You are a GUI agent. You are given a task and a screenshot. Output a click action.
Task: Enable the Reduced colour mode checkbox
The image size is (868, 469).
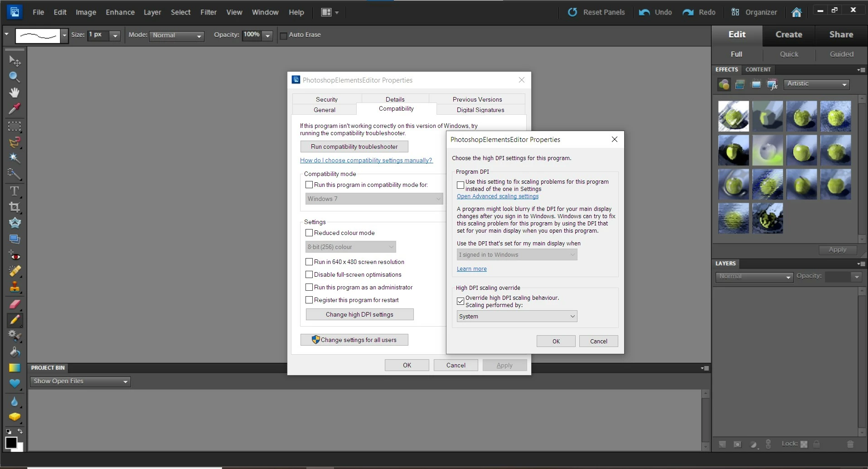[x=309, y=233]
